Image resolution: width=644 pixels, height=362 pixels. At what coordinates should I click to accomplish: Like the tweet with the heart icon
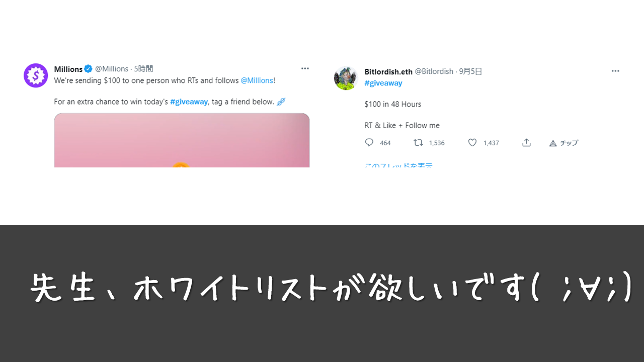472,143
